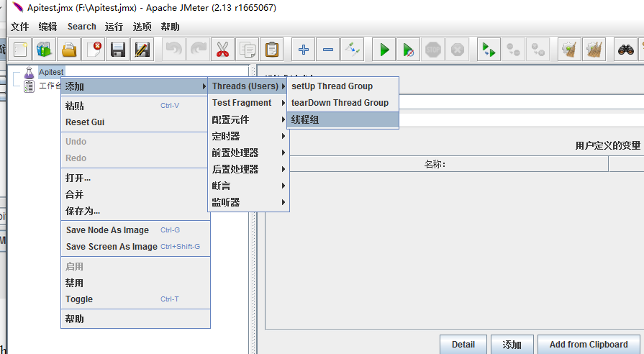
Task: Choose 禁用 in context menu
Action: (135, 283)
